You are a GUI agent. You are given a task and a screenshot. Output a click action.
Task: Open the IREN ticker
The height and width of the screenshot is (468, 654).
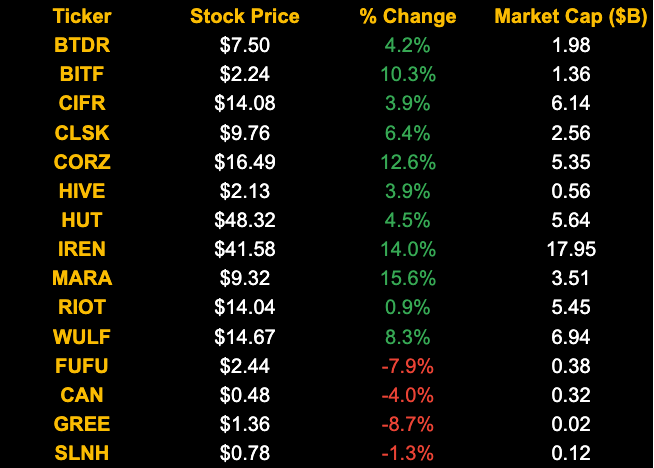[82, 249]
